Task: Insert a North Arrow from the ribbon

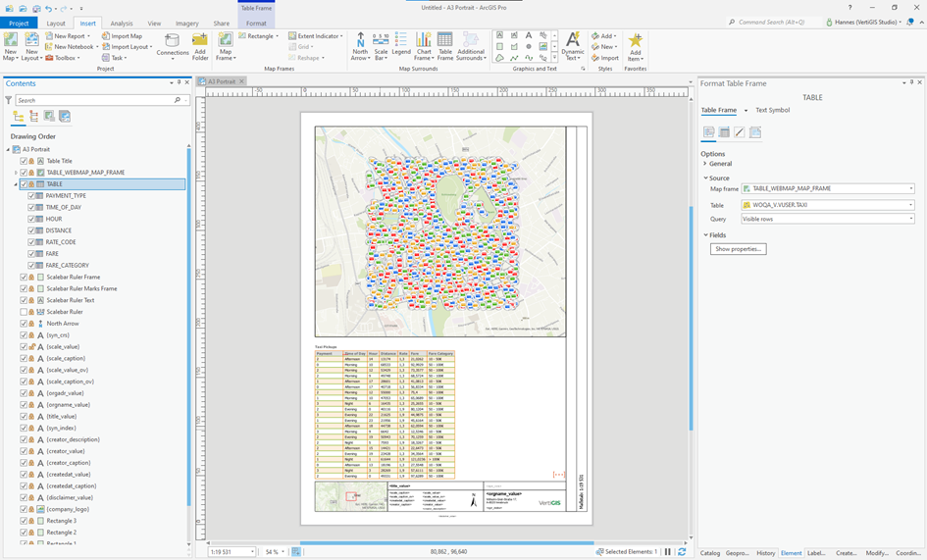Action: (360, 46)
